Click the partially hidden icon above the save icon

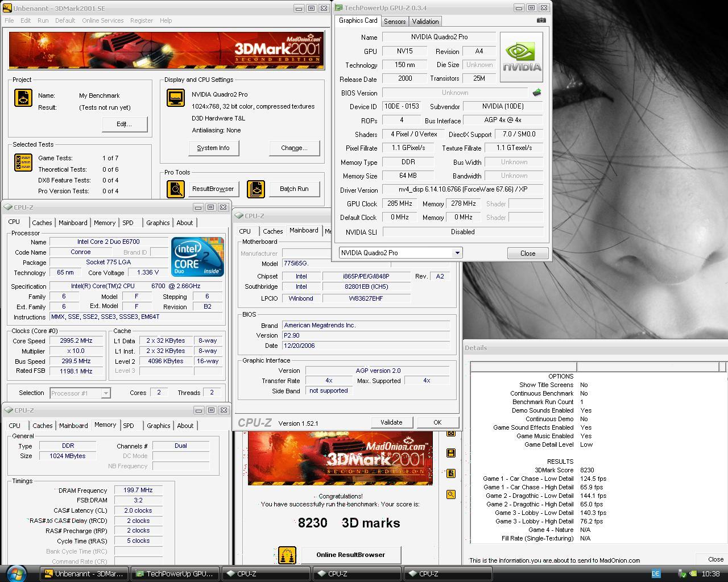pyautogui.click(x=451, y=434)
